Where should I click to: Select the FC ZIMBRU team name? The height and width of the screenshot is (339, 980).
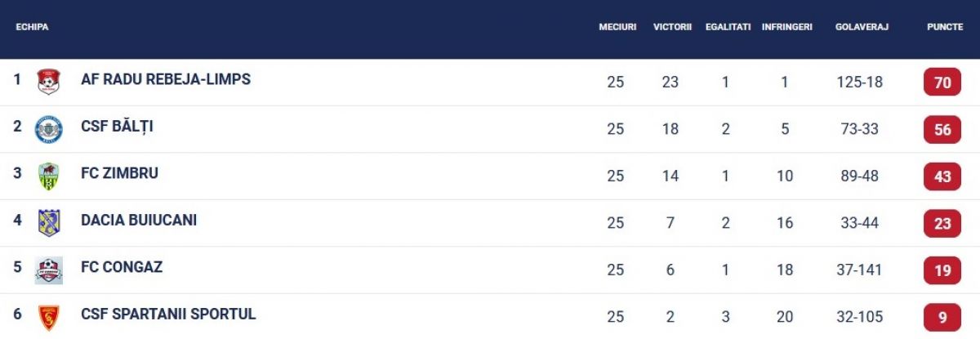tap(119, 173)
